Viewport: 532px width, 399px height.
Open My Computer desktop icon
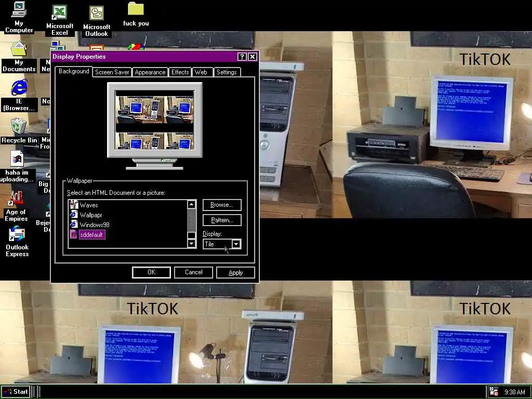[19, 17]
